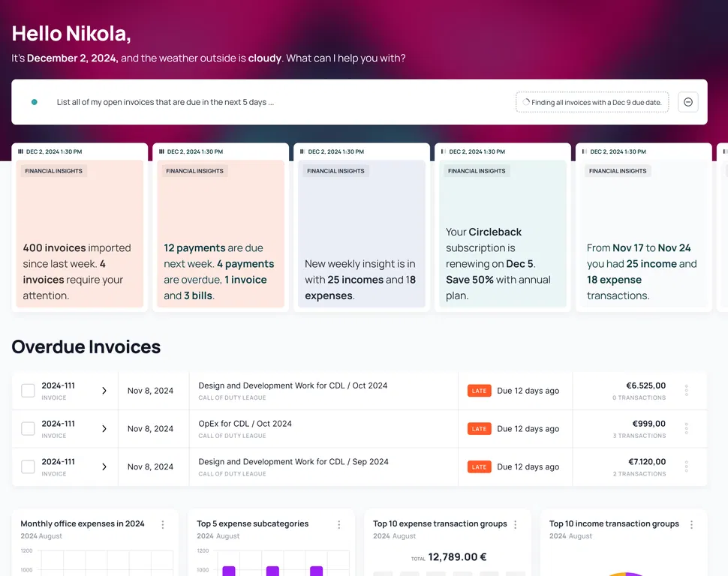The height and width of the screenshot is (576, 728).
Task: Open more options for the €999,00 invoice
Action: pyautogui.click(x=686, y=429)
